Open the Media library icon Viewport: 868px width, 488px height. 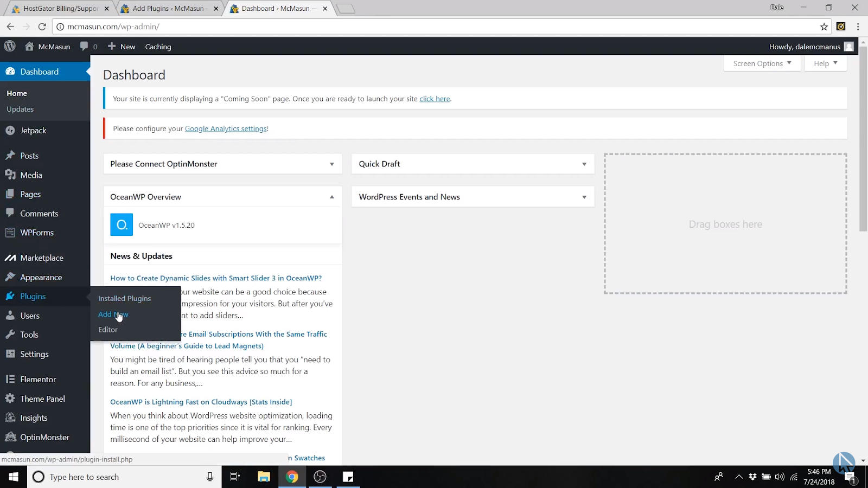point(10,175)
